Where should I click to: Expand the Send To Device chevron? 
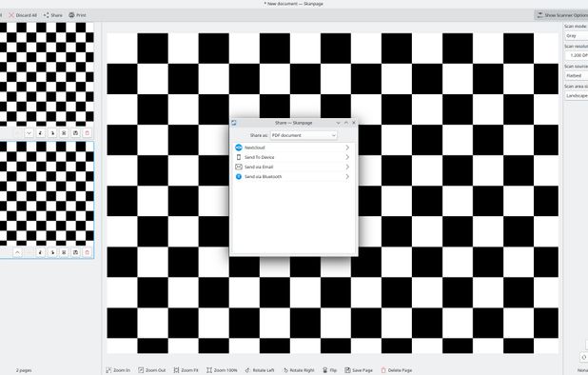(347, 157)
